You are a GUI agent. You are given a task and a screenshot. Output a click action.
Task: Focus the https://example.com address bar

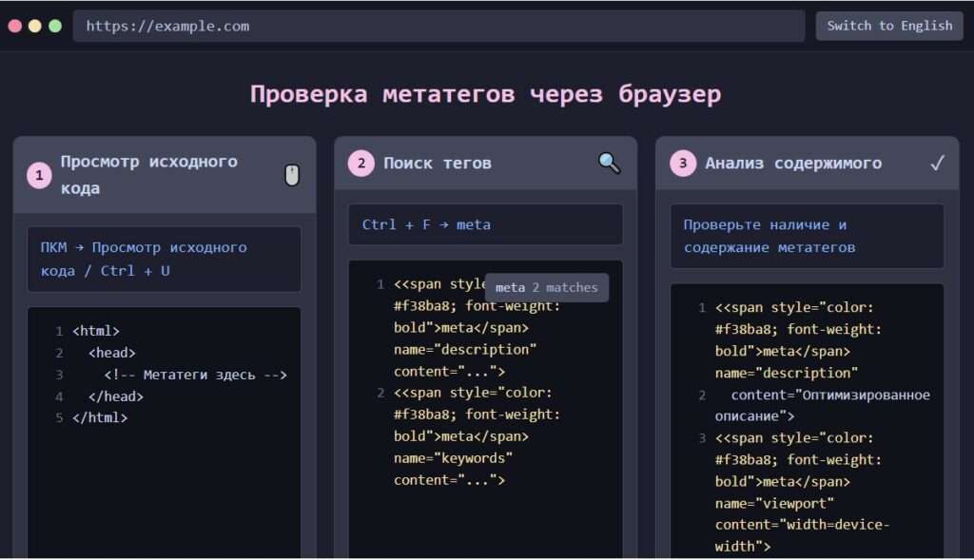point(438,26)
